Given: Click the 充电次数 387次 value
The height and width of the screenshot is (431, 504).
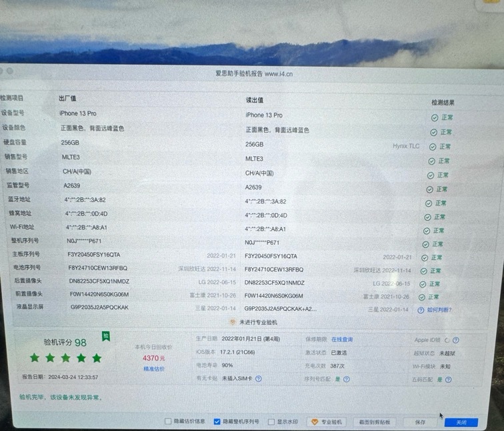Looking at the screenshot, I should 337,366.
